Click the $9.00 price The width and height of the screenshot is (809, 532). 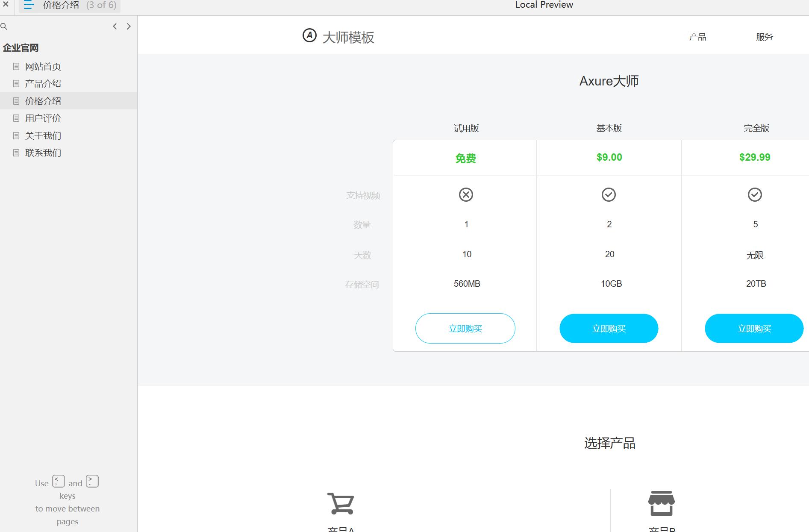click(609, 157)
